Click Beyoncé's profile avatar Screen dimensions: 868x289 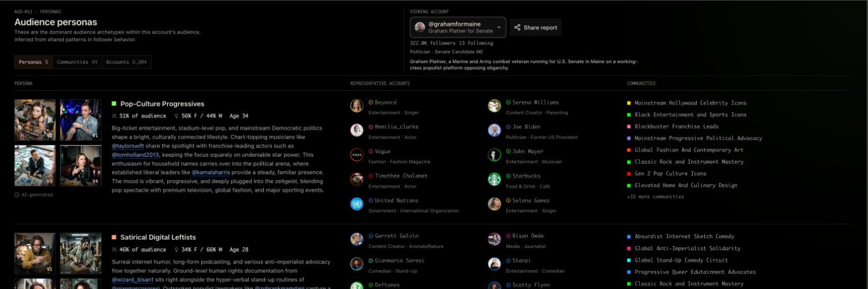pos(356,106)
